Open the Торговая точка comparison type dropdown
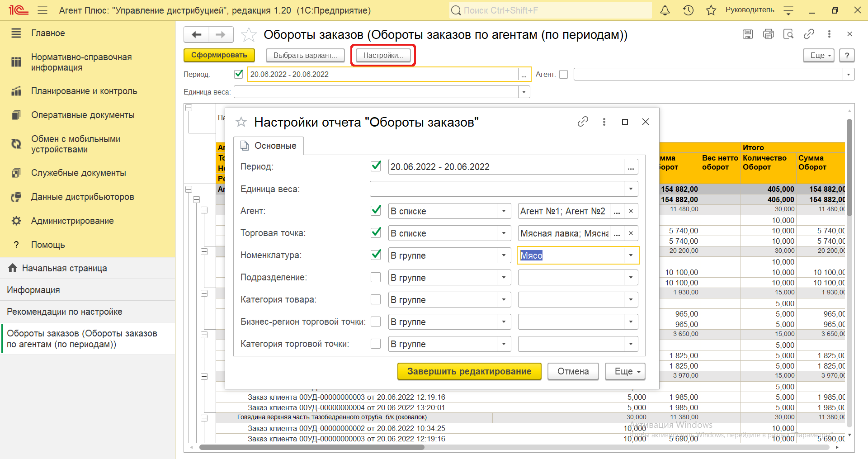 pyautogui.click(x=504, y=233)
